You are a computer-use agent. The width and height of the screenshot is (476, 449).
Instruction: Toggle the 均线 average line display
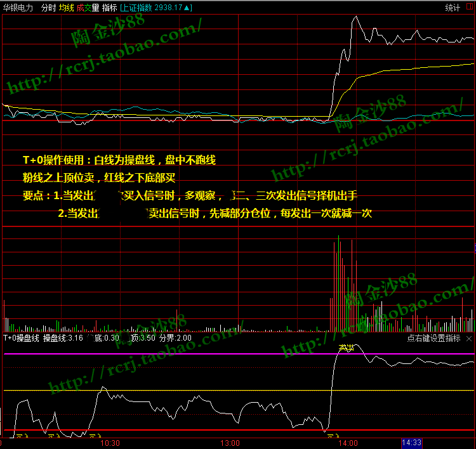pos(67,8)
